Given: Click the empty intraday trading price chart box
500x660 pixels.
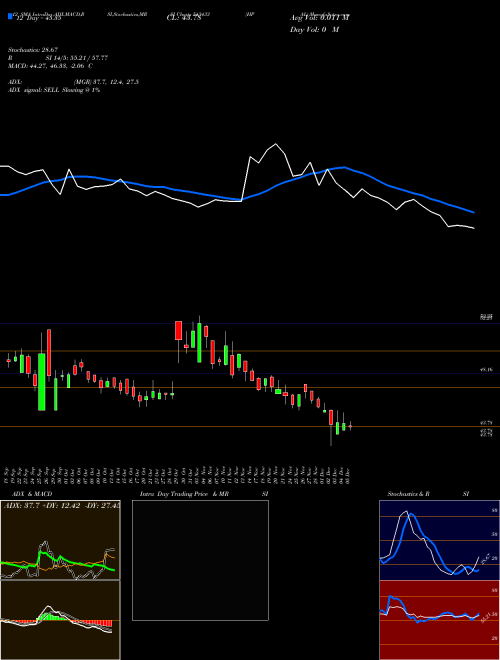Looking at the screenshot, I should [x=200, y=560].
